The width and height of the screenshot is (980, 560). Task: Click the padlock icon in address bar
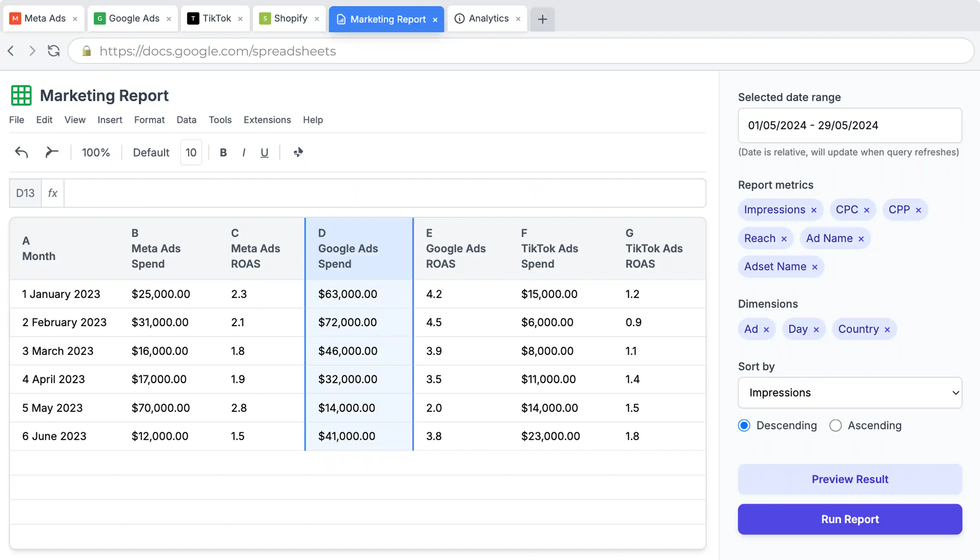coord(86,51)
